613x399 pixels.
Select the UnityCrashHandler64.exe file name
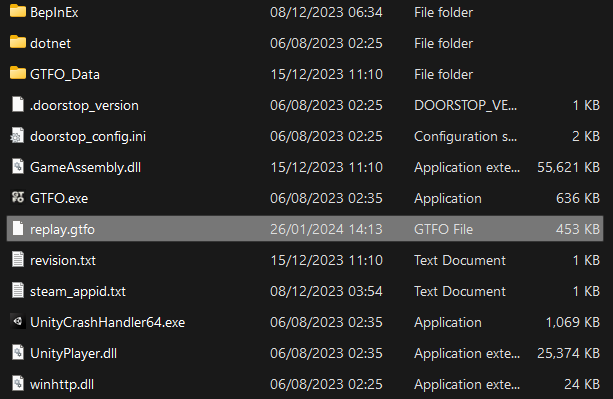coord(108,322)
